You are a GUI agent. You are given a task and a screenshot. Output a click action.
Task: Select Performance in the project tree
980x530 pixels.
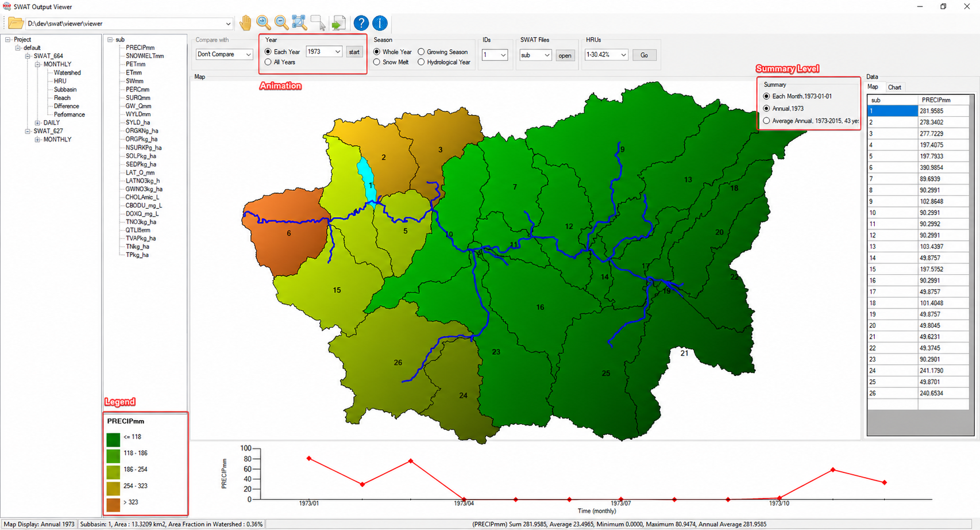(x=70, y=114)
